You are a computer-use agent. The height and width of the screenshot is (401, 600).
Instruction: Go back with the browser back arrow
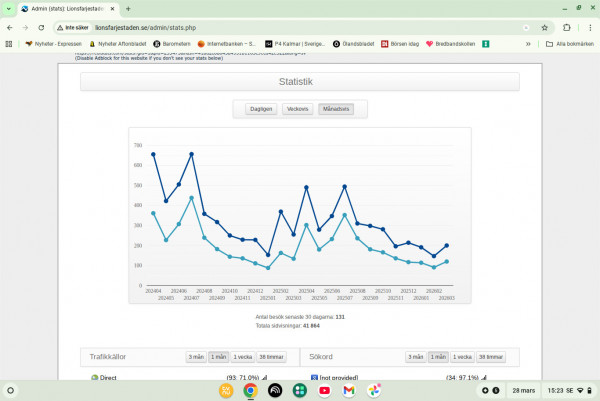tap(9, 27)
